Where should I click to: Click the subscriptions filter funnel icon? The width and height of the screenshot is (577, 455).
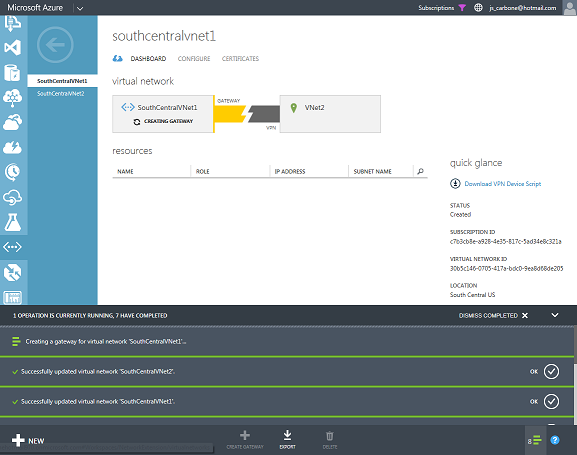pyautogui.click(x=462, y=8)
